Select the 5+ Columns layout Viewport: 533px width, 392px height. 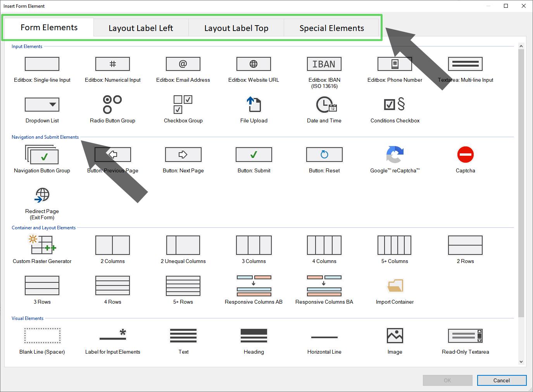coord(395,249)
